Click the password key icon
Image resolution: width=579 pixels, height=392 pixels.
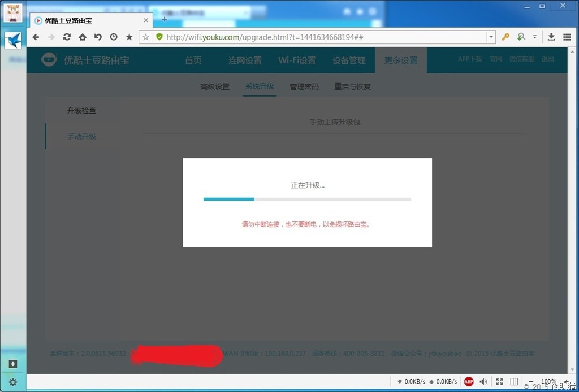(506, 37)
